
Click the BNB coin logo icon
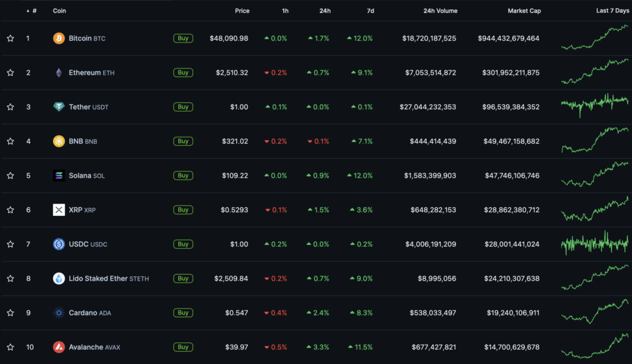[x=59, y=141]
